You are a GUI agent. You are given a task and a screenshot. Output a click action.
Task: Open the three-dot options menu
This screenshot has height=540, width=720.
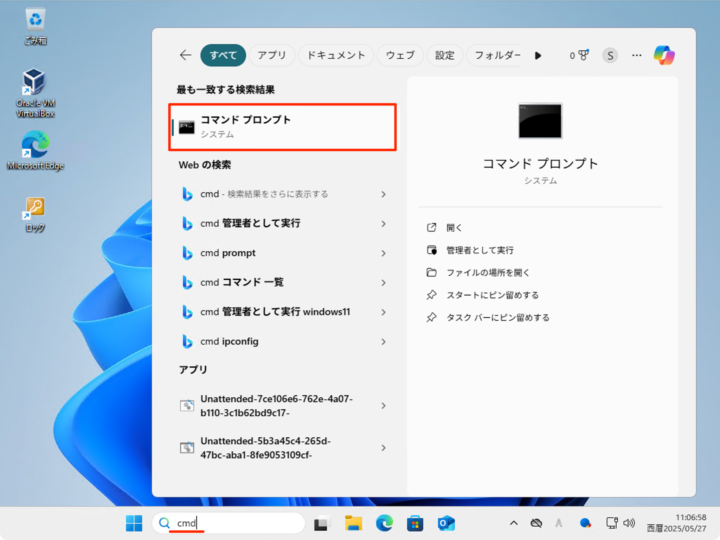point(636,55)
